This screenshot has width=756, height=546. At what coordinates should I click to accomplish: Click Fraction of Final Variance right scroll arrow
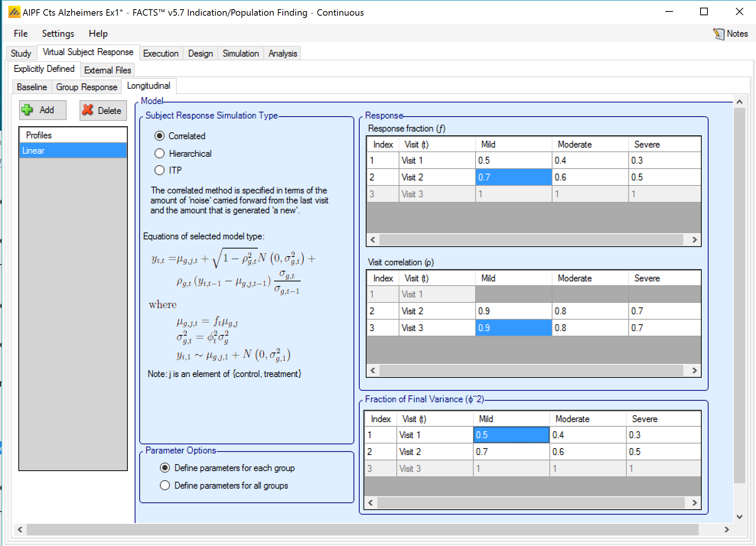pos(694,503)
